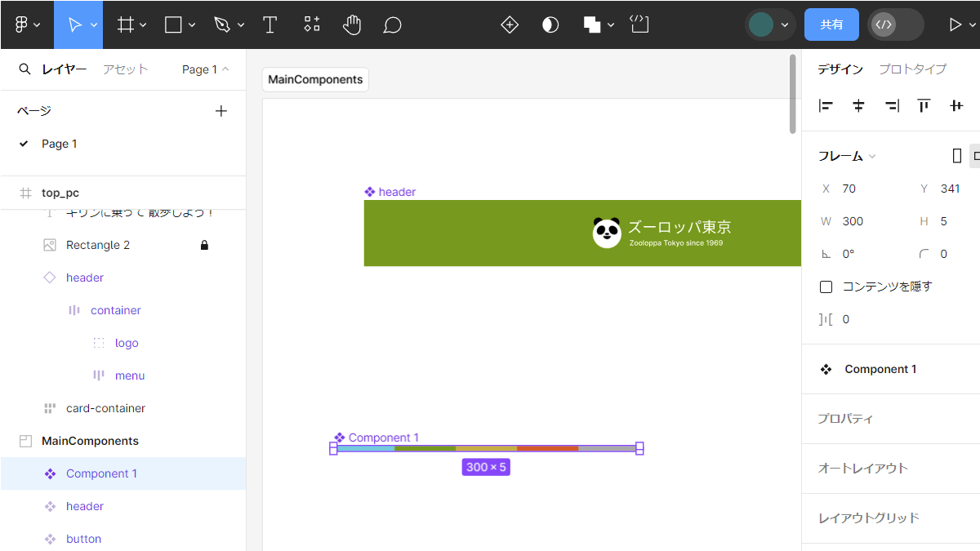Click the red segment of Component 1
980x551 pixels.
(x=547, y=448)
